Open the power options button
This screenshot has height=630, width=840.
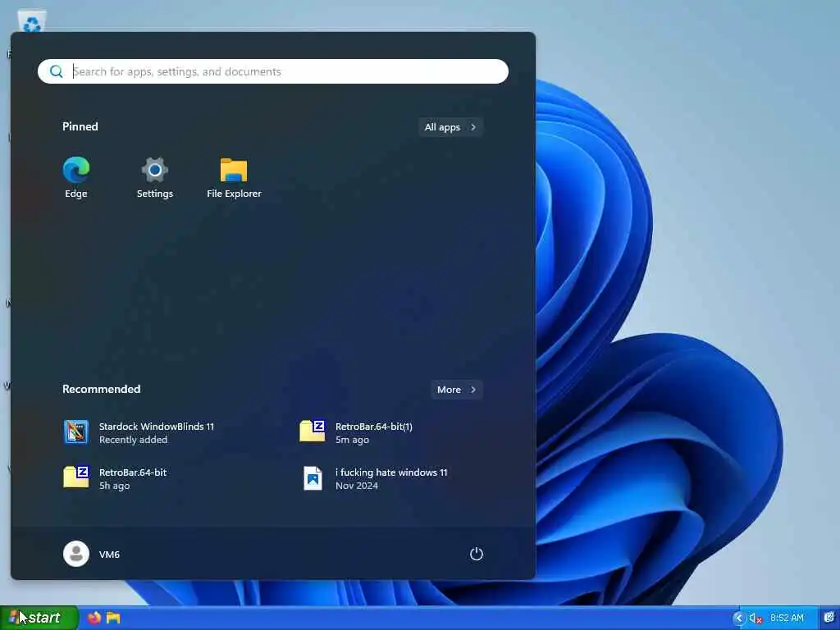[477, 554]
